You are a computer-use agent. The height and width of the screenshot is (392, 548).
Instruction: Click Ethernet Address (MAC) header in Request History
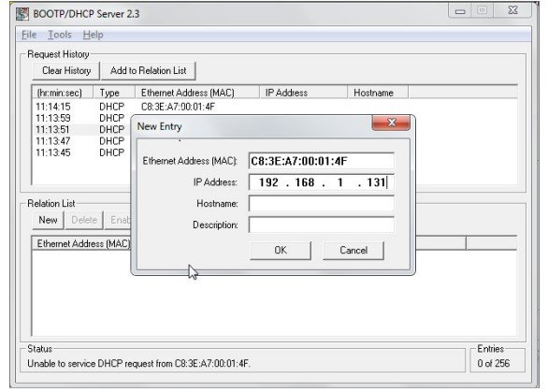[x=197, y=93]
